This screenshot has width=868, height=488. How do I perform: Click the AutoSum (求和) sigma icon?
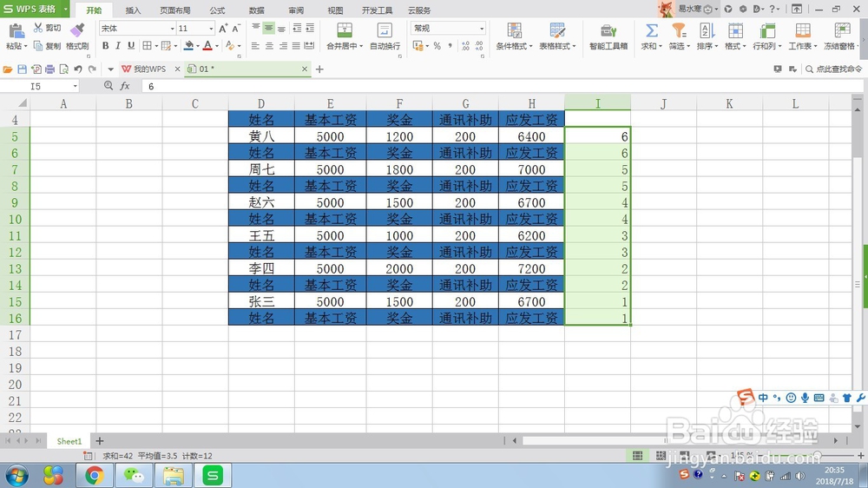652,30
